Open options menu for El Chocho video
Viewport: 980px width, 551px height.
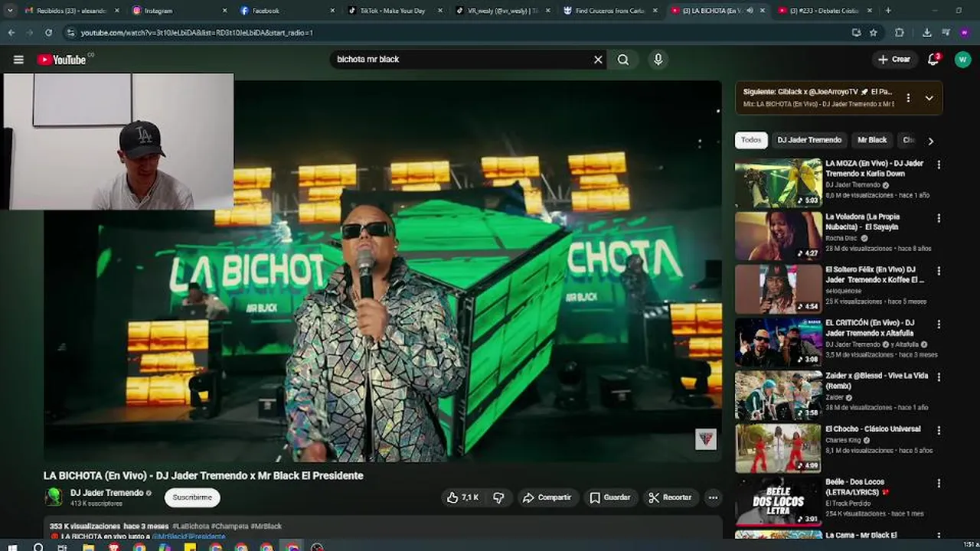(x=939, y=430)
